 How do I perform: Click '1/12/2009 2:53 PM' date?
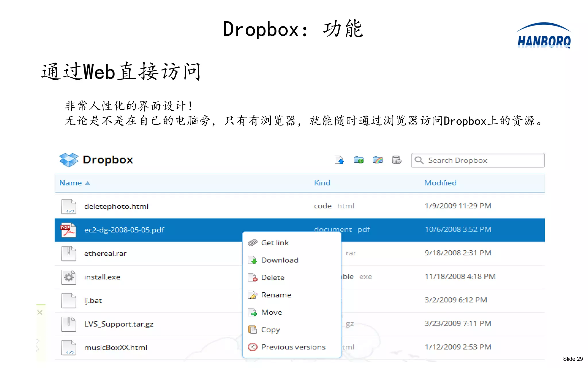click(458, 347)
